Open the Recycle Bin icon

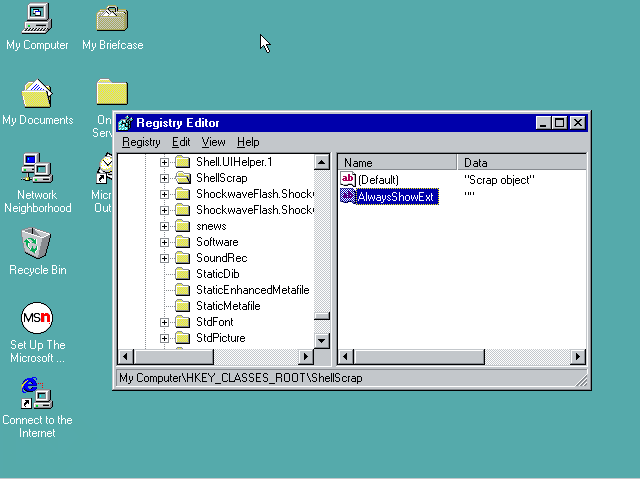tap(37, 243)
